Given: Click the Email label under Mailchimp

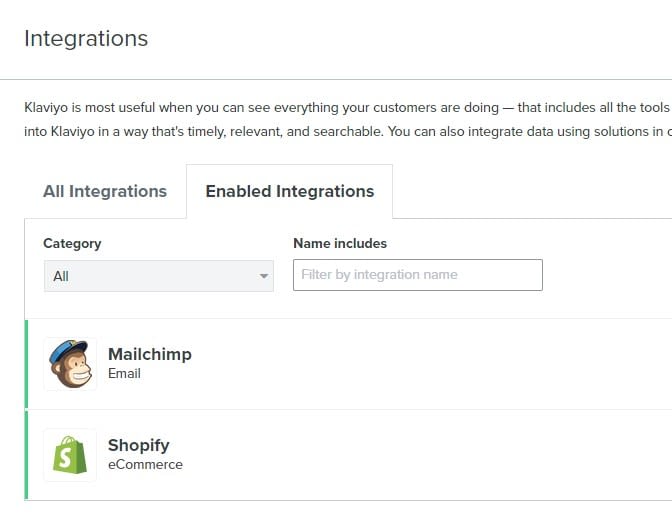Looking at the screenshot, I should click(124, 373).
